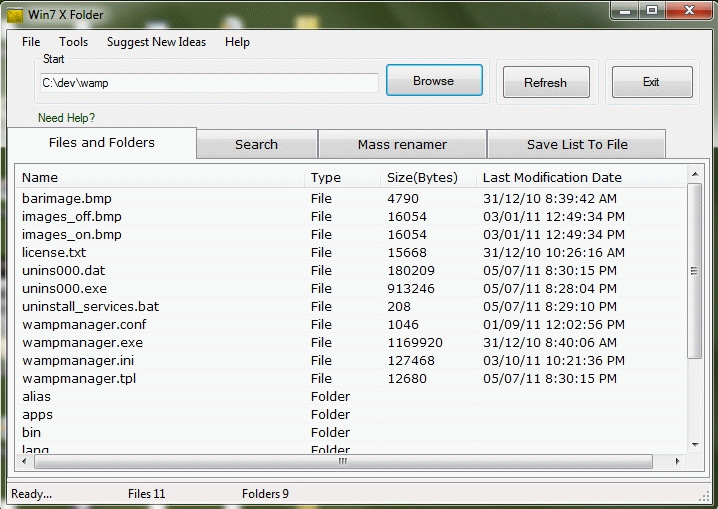Open the Help menu
This screenshot has height=509, width=718.
tap(237, 42)
